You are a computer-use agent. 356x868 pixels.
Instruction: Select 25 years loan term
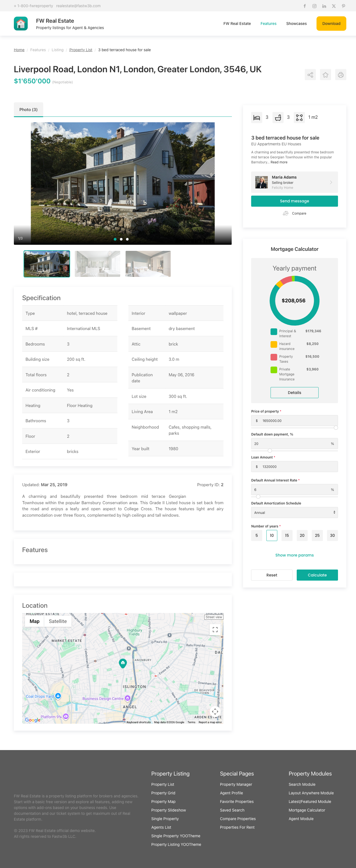coord(317,535)
